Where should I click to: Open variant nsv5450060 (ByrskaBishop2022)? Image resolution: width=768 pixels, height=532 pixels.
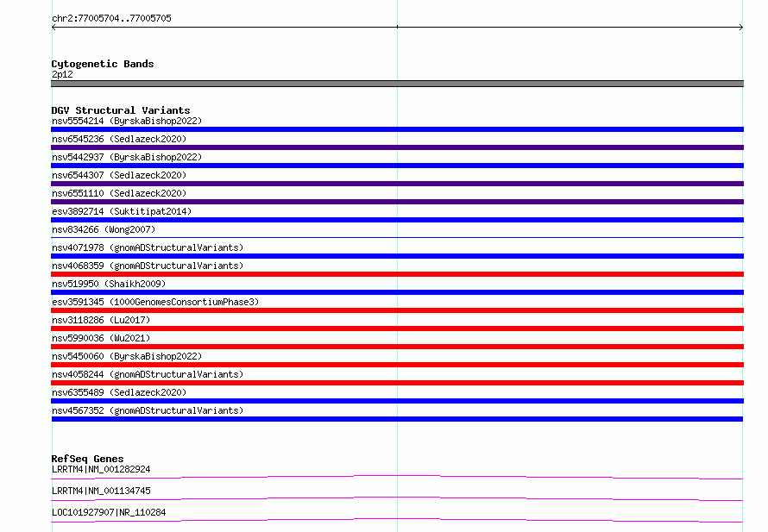(127, 356)
